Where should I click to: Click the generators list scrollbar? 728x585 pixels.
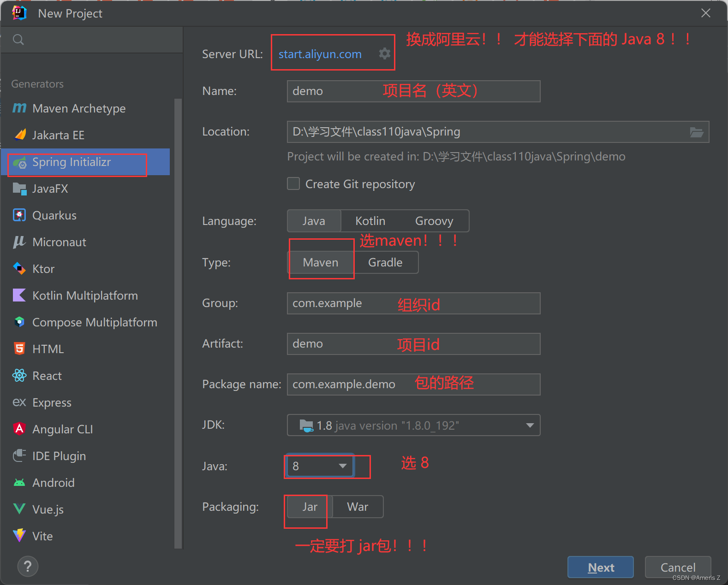(x=178, y=323)
